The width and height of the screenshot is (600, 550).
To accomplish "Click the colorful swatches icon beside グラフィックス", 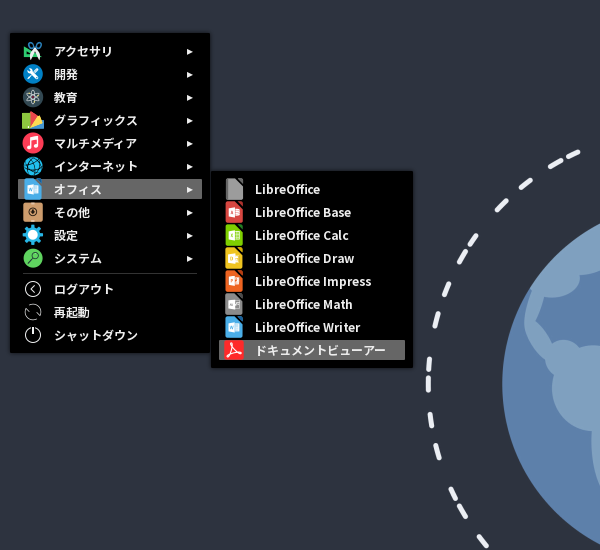I will click(33, 120).
